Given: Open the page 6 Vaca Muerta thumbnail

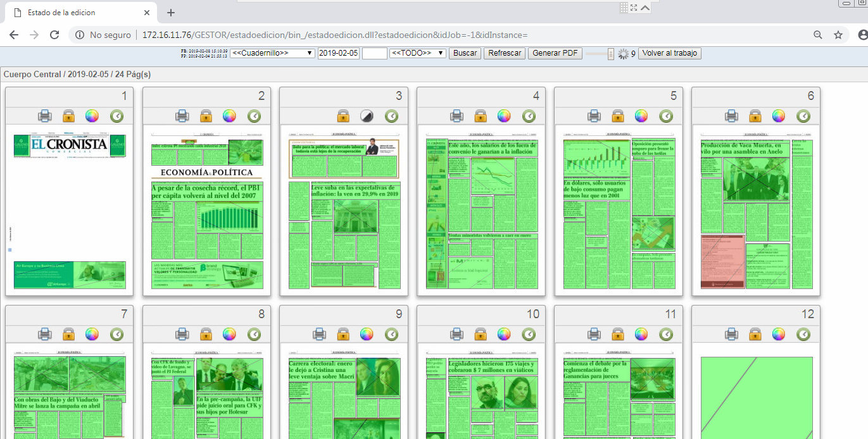Looking at the screenshot, I should coord(756,210).
